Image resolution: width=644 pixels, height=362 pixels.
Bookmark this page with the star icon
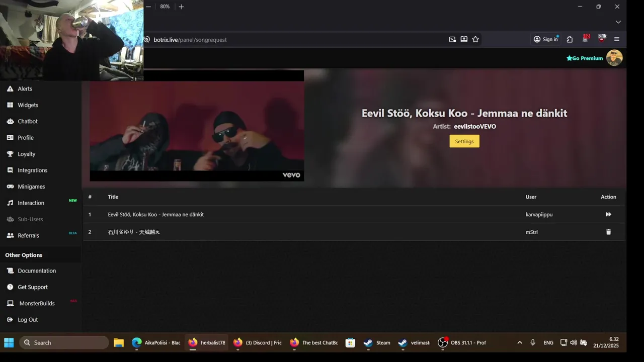475,39
